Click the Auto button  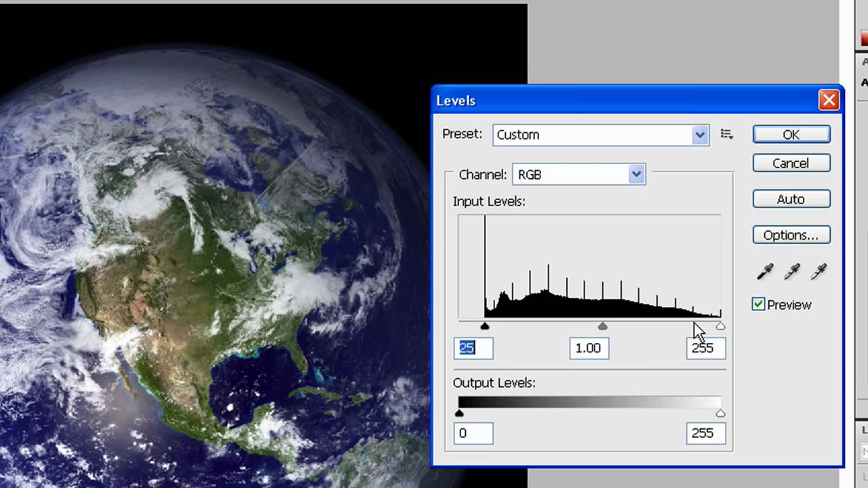coord(791,199)
